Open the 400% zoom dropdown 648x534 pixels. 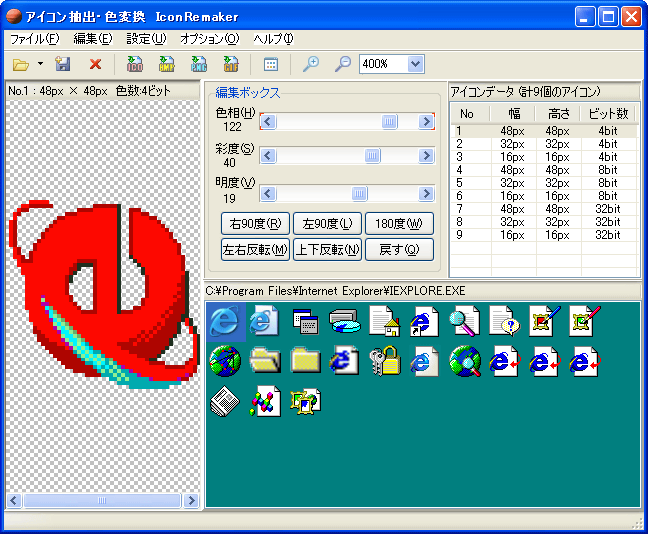(415, 64)
